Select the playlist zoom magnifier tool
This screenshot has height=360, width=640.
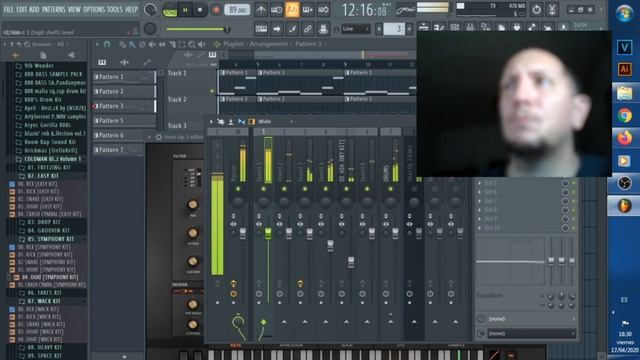pos(191,44)
